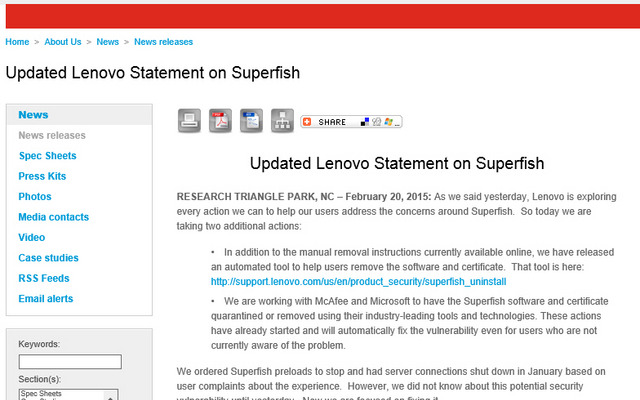Select Press Kits sidebar item
Viewport: 640px width, 400px height.
tap(42, 176)
